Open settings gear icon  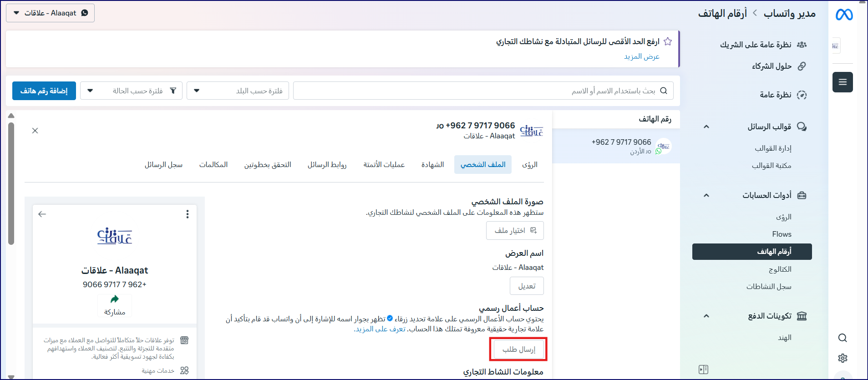click(843, 358)
